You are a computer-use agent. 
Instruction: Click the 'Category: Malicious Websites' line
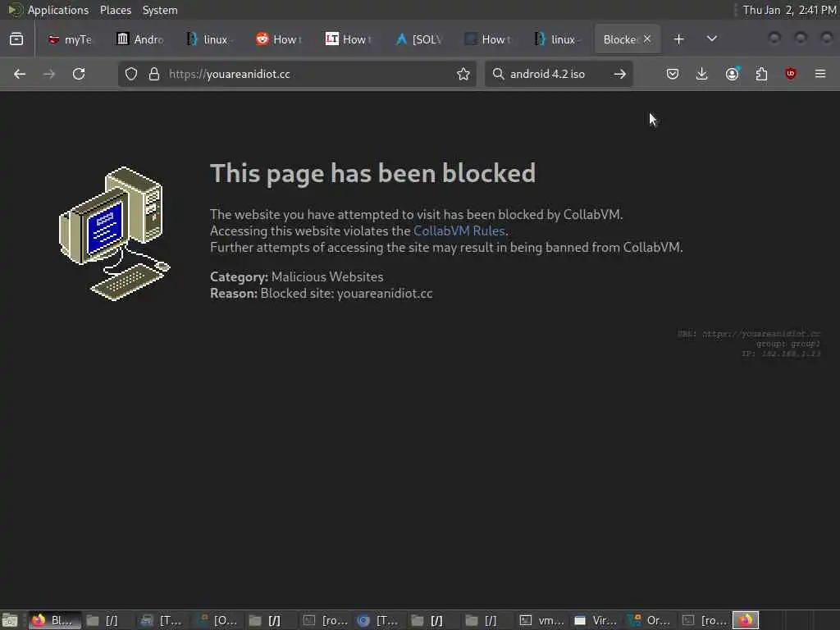pyautogui.click(x=297, y=277)
